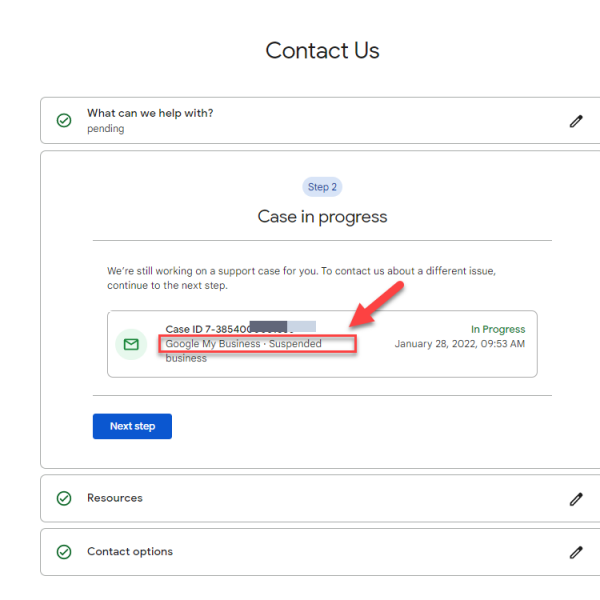Screen dimensions: 600x600
Task: Click the January 28, 2022 timestamp
Action: pyautogui.click(x=459, y=344)
